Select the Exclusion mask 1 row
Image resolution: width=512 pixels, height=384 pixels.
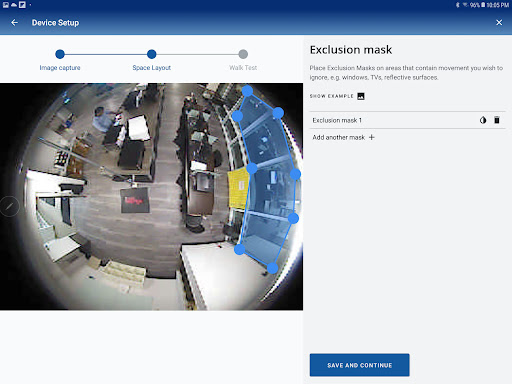point(407,120)
